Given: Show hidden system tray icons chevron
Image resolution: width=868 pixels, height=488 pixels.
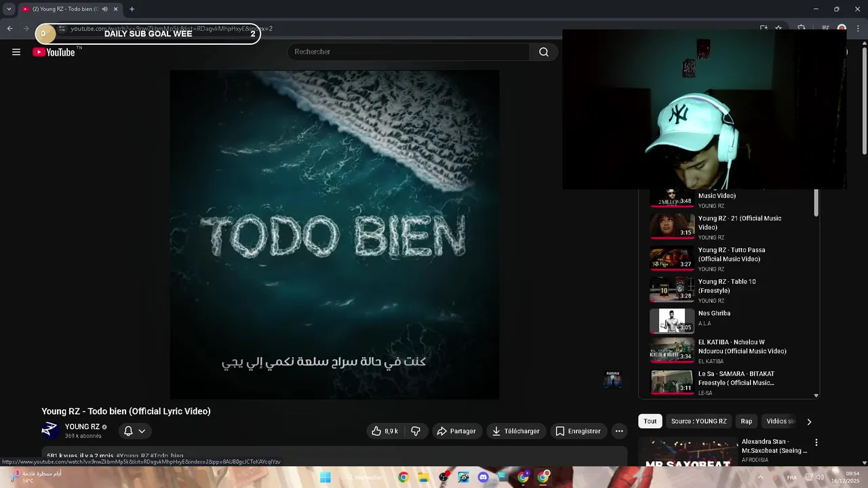Looking at the screenshot, I should pos(760,477).
